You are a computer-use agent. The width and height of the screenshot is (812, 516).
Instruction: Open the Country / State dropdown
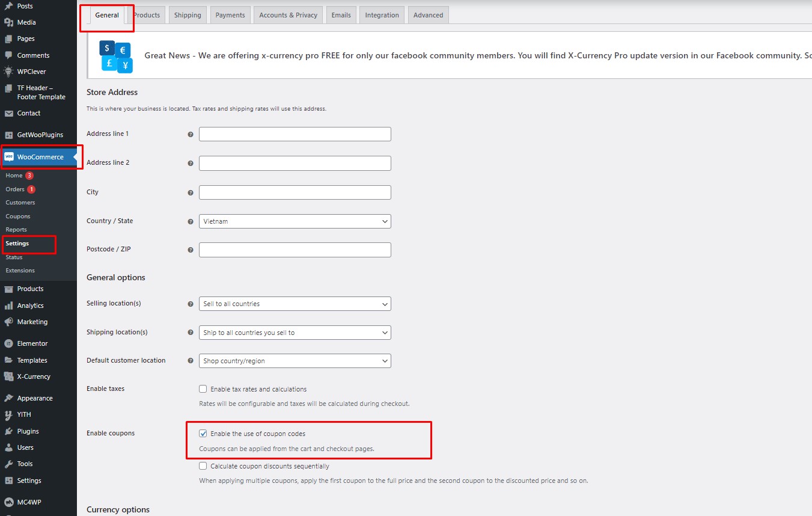(x=295, y=221)
